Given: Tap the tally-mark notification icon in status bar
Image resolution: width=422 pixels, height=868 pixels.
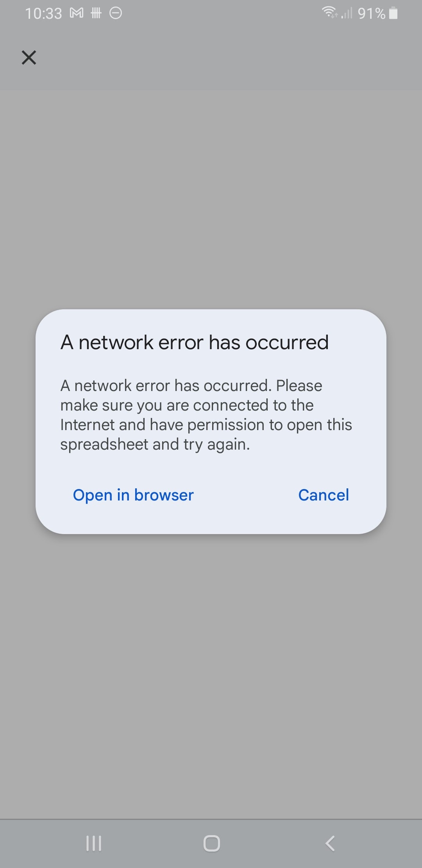Looking at the screenshot, I should click(x=96, y=13).
